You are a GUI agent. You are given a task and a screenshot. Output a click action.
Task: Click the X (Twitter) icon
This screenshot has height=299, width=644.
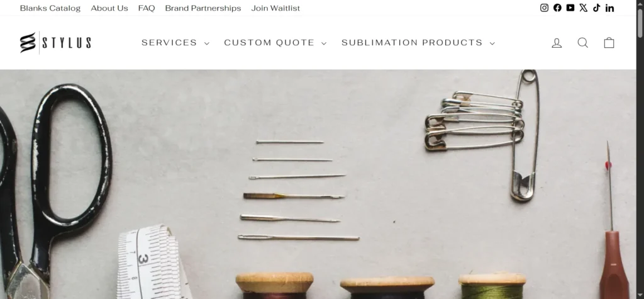(584, 8)
